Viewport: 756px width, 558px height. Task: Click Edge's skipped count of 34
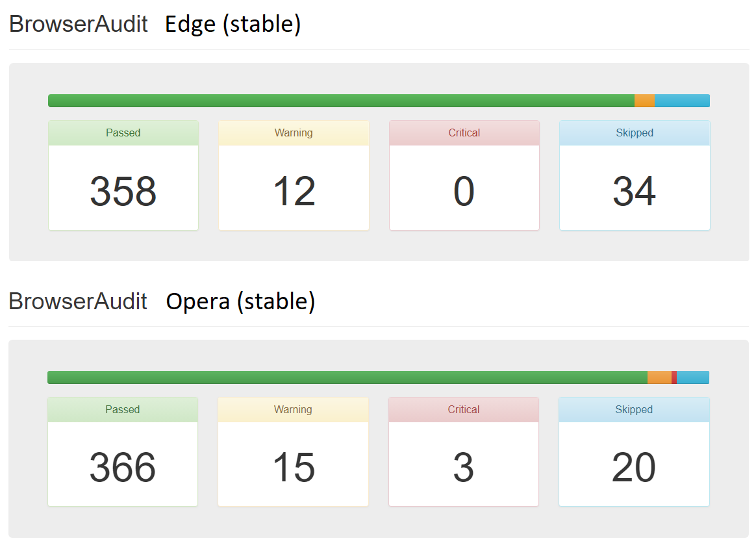coord(635,191)
